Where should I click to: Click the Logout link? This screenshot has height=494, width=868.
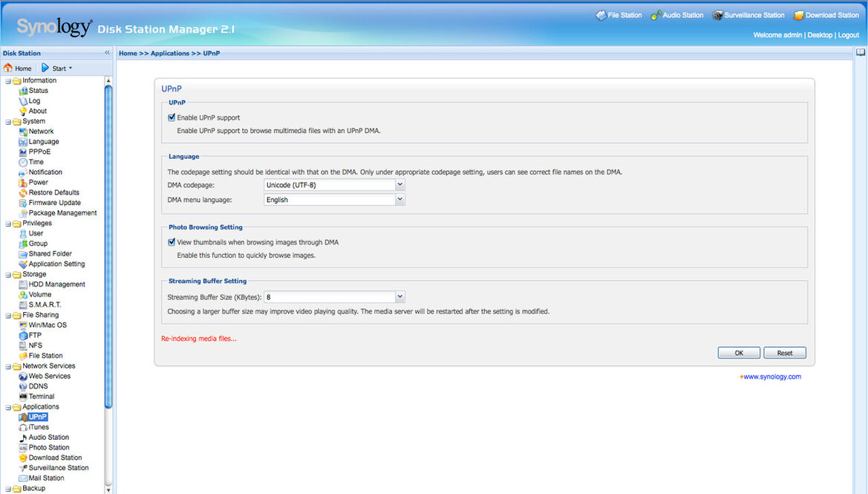click(x=848, y=35)
